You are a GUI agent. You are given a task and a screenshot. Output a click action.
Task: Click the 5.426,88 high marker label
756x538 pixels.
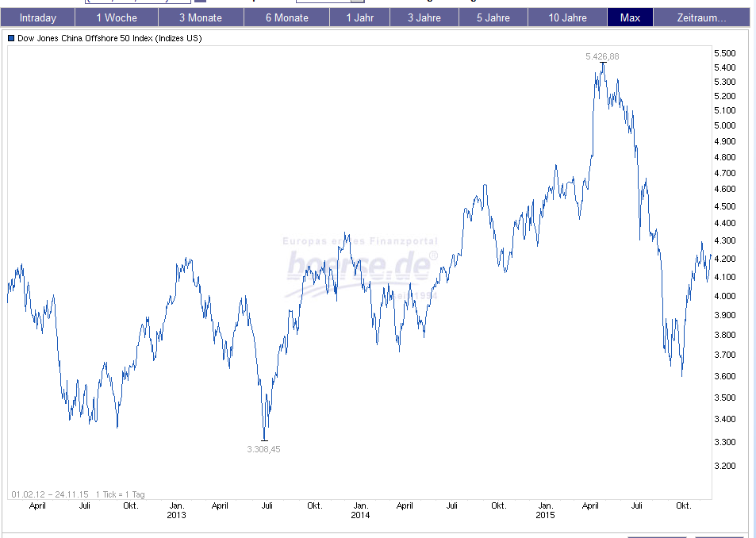(x=602, y=56)
